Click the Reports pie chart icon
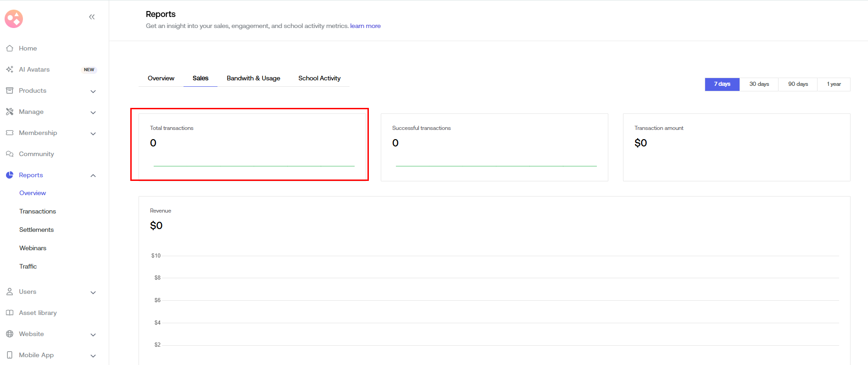The height and width of the screenshot is (365, 868). (10, 175)
